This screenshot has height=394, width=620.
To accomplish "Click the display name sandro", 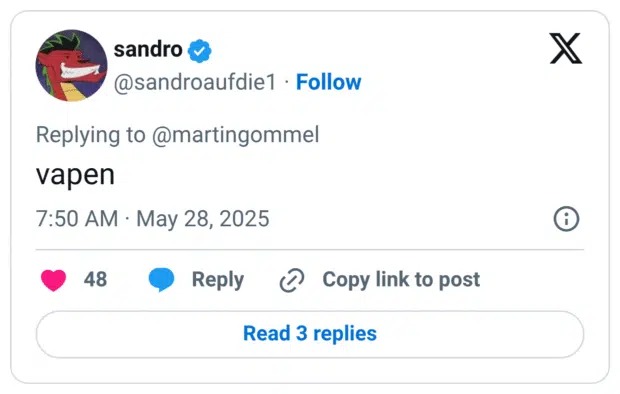I will pyautogui.click(x=148, y=50).
